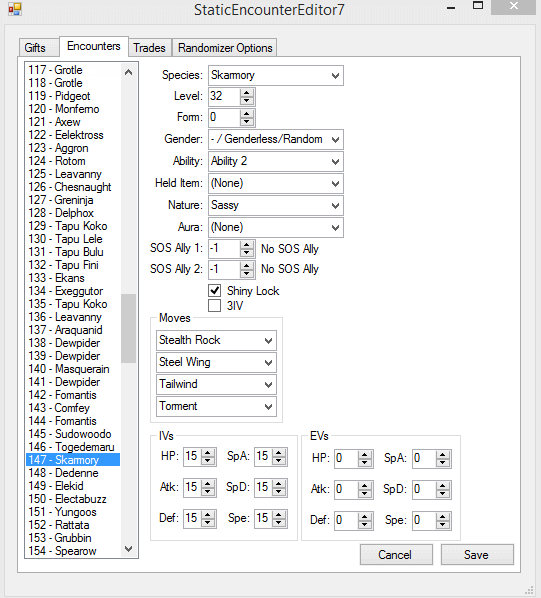Screen dimensions: 541x598
Task: Decrease the Atk IV value
Action: coord(208,492)
